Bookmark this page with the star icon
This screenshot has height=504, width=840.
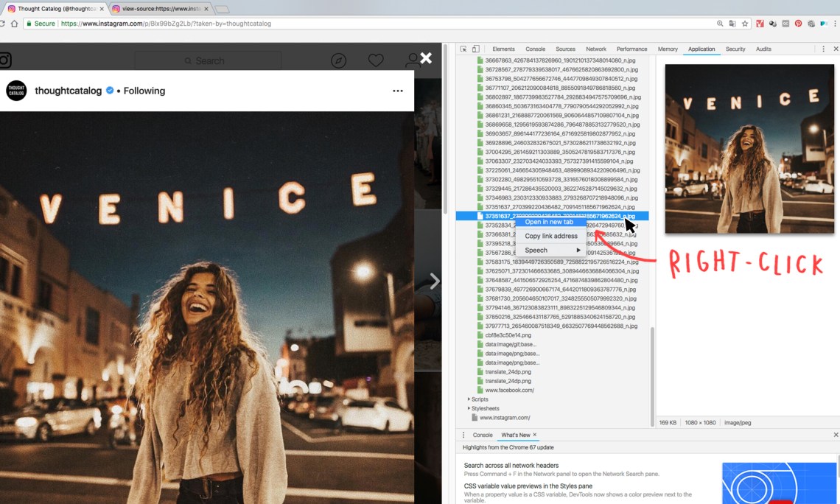[745, 24]
